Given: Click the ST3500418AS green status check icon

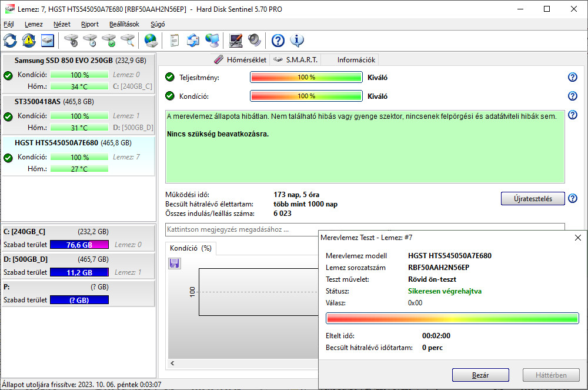Looking at the screenshot, I should [8, 116].
